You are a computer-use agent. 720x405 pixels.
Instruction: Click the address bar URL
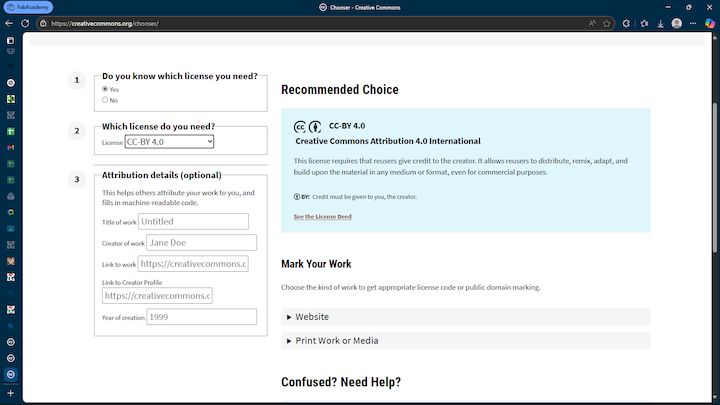(x=105, y=23)
